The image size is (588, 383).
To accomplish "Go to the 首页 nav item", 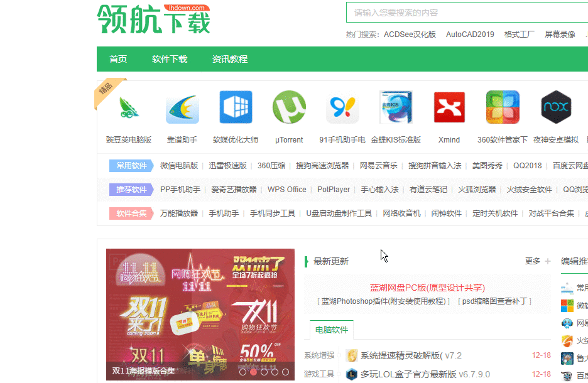I will click(118, 59).
